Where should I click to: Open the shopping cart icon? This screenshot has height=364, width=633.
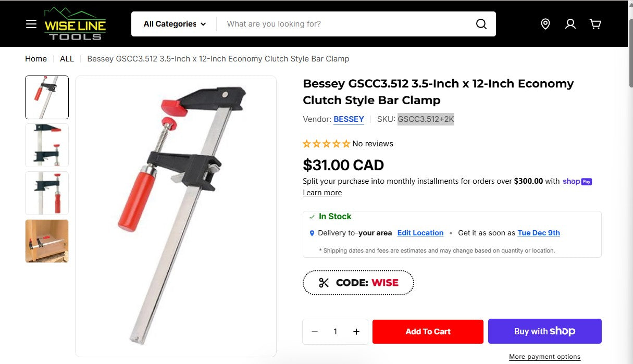click(x=595, y=23)
